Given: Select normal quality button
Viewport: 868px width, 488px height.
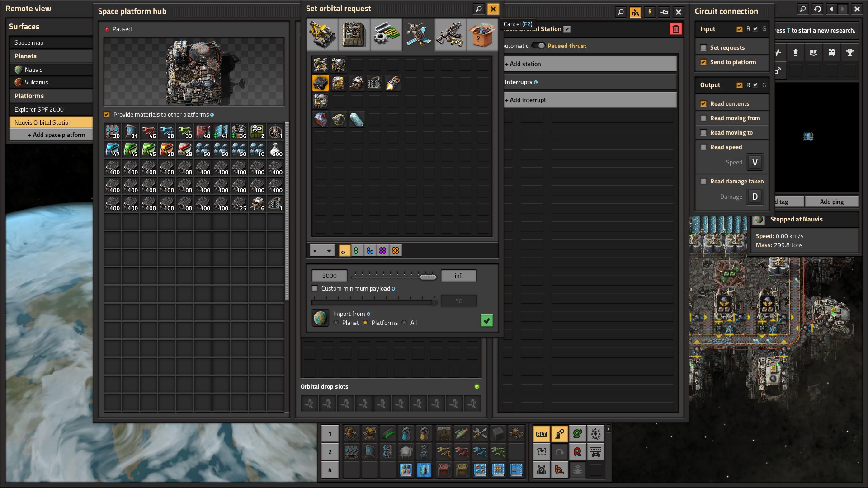Looking at the screenshot, I should click(x=344, y=251).
